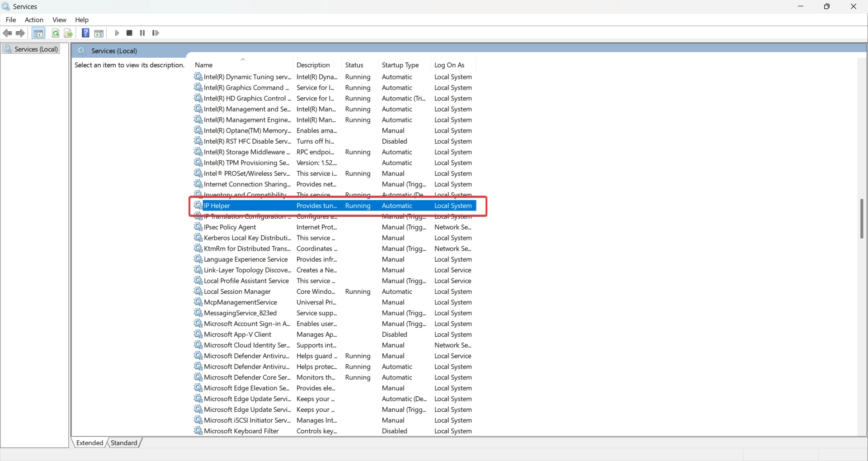This screenshot has height=461, width=868.
Task: Click gear icon of Language Experience Service
Action: (x=198, y=259)
